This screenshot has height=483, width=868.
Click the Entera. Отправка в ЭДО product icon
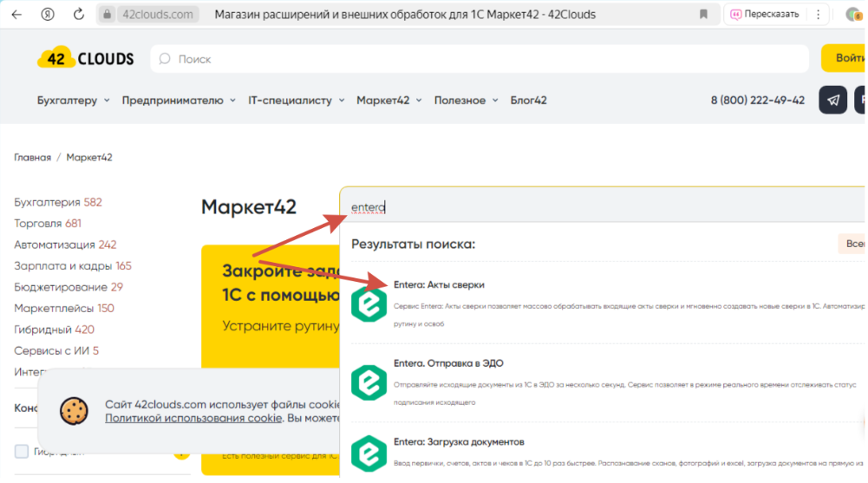369,382
